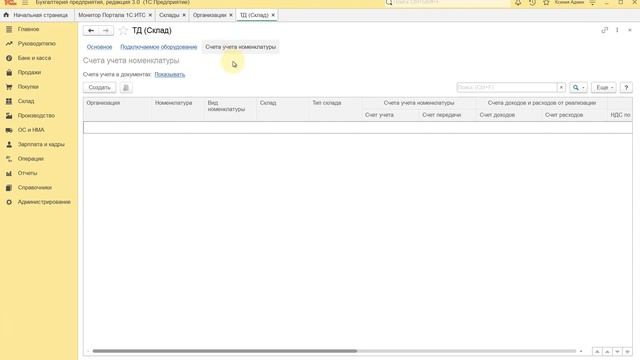Sort by Тип склада column header
The height and width of the screenshot is (360, 640).
(x=336, y=109)
